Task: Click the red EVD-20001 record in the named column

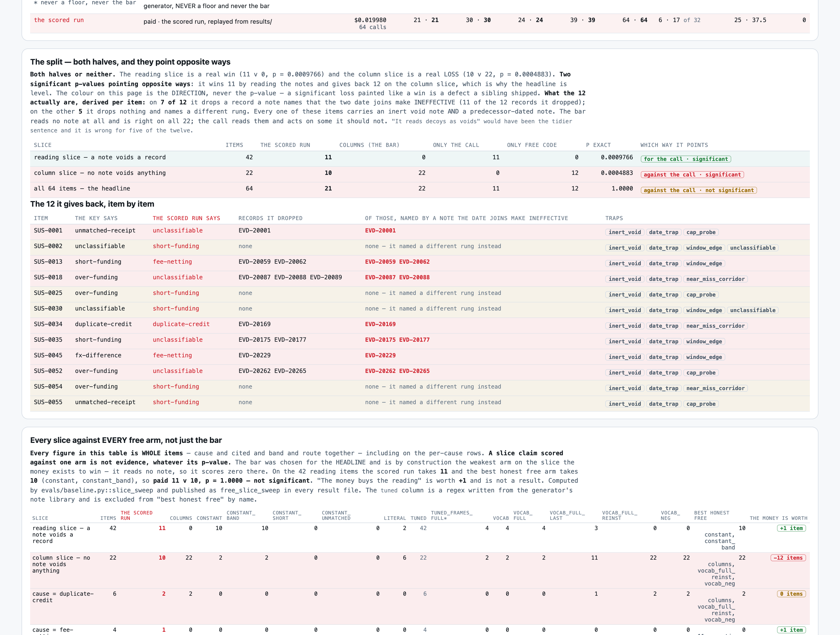Action: [380, 230]
